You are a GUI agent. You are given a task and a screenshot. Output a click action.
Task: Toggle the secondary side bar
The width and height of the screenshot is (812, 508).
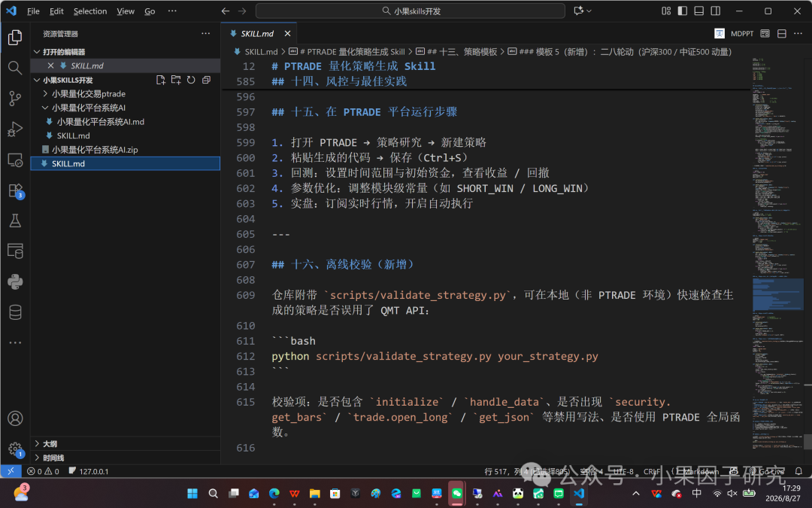715,11
